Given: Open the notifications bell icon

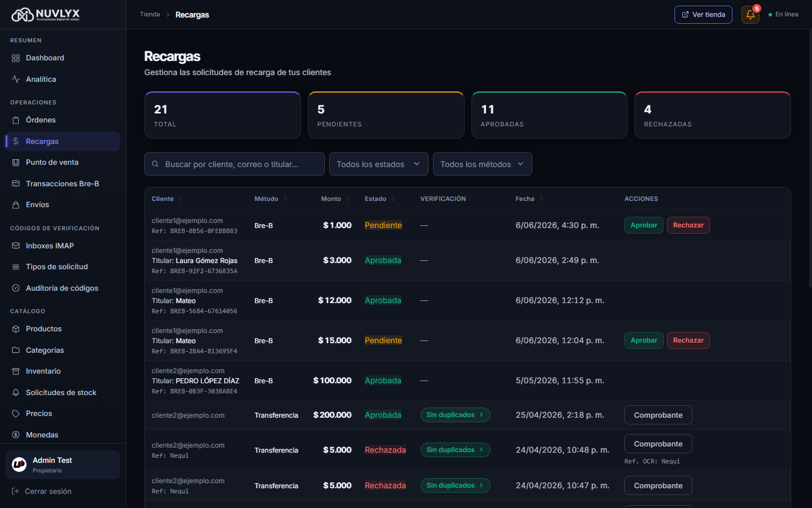Looking at the screenshot, I should click(750, 15).
